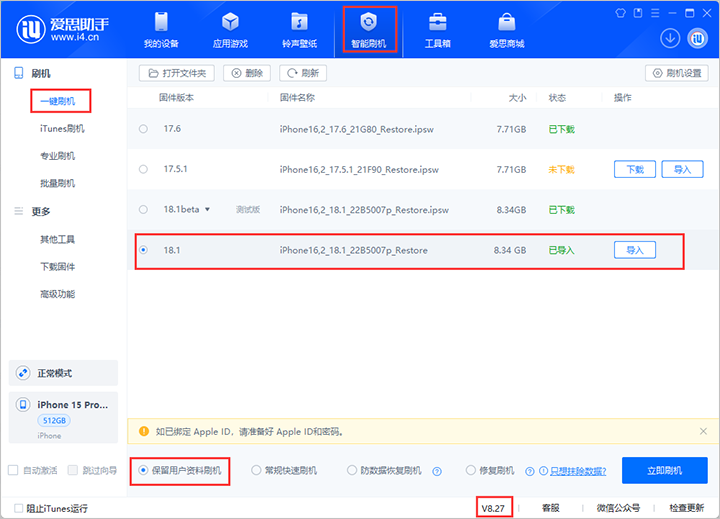Click 客服 in status bar

pos(551,508)
